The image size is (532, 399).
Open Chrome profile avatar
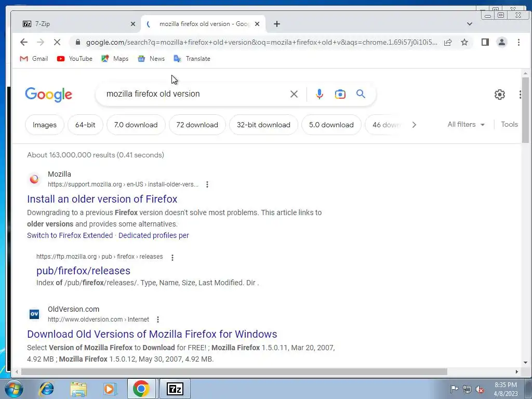coord(502,42)
